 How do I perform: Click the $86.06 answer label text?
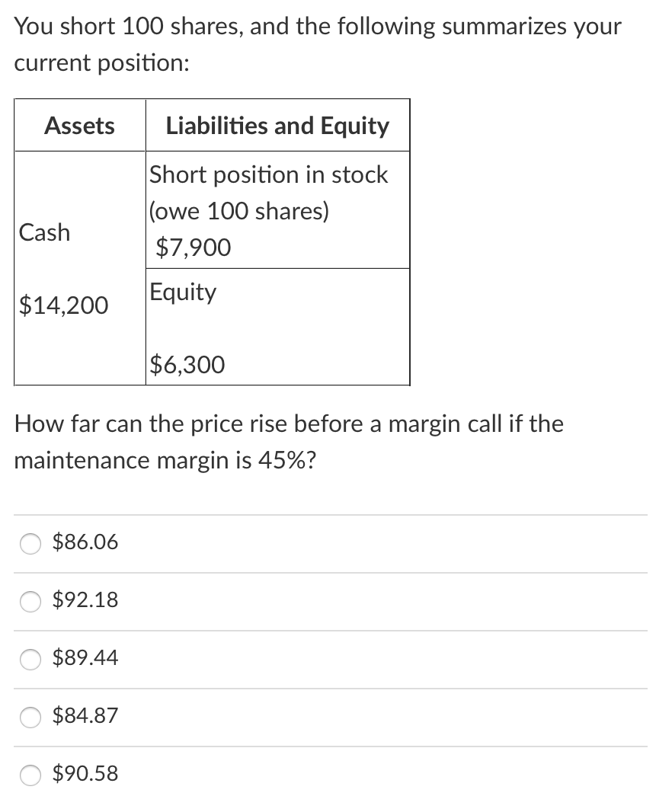[85, 542]
